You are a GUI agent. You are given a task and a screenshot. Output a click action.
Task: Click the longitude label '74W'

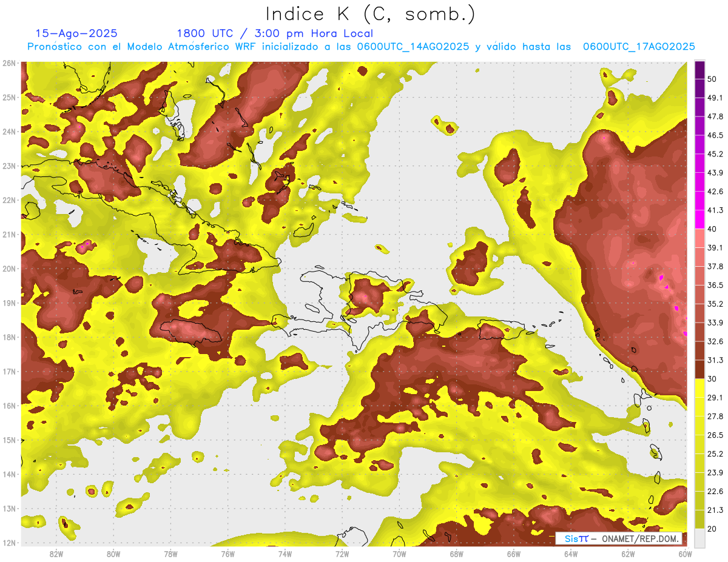285,554
